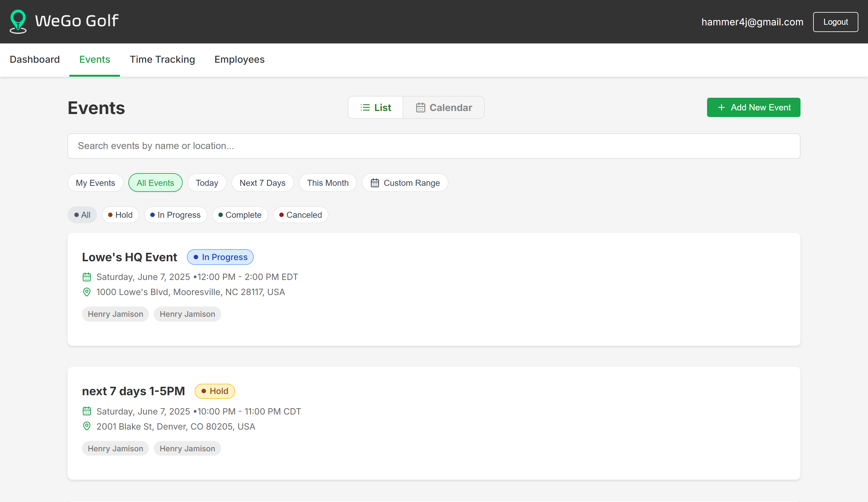
Task: Click first Henry Jamison chip on Lowe's HQ Event
Action: (115, 314)
